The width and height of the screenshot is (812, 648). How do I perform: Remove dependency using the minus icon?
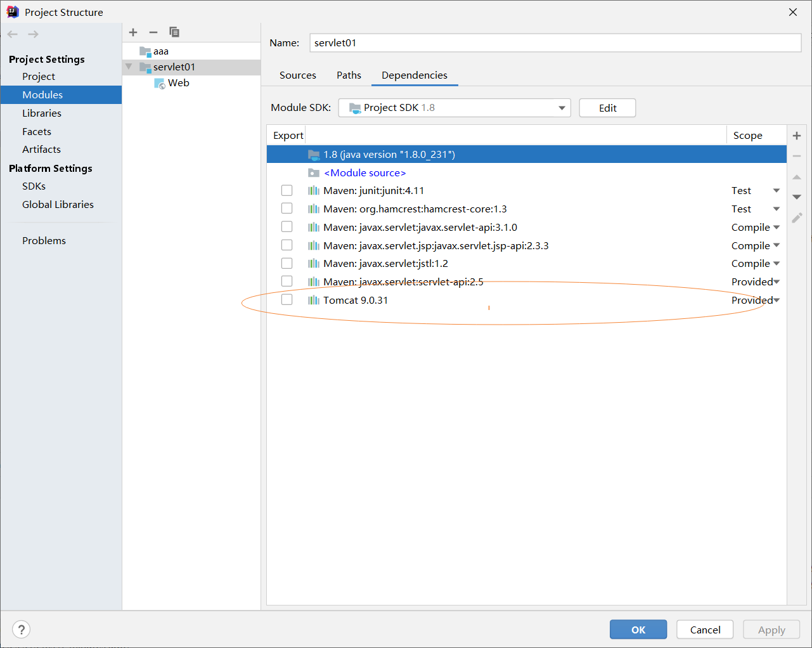[797, 156]
